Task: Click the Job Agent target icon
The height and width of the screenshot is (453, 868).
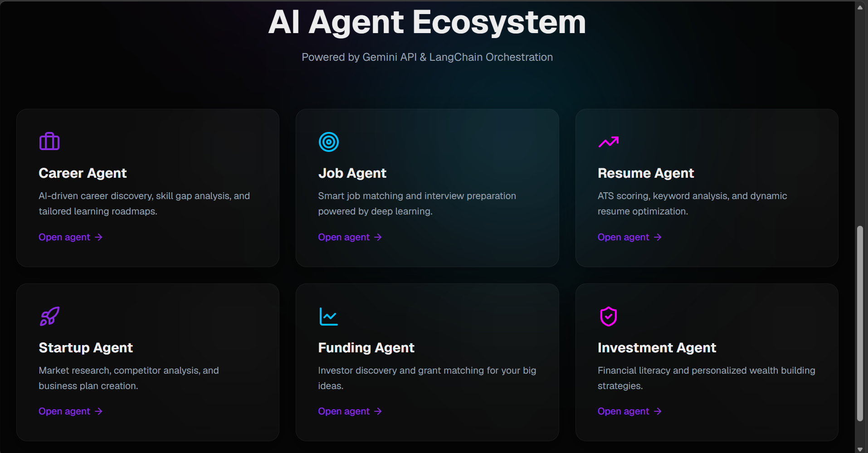Action: pyautogui.click(x=329, y=142)
